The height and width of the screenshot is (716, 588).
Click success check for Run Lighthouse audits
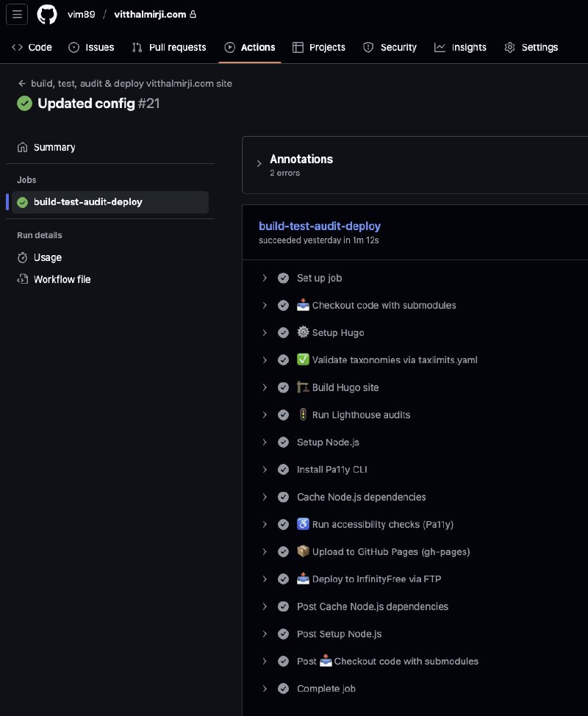283,415
